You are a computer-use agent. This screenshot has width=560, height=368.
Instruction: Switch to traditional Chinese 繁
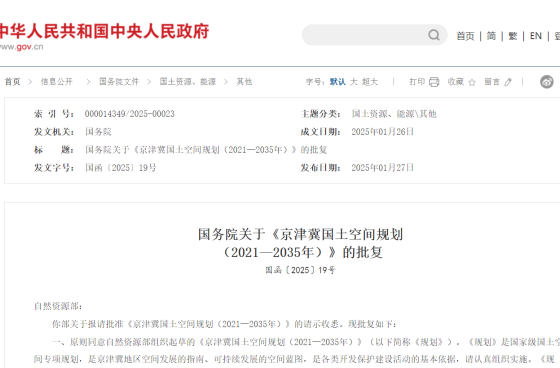pyautogui.click(x=512, y=36)
